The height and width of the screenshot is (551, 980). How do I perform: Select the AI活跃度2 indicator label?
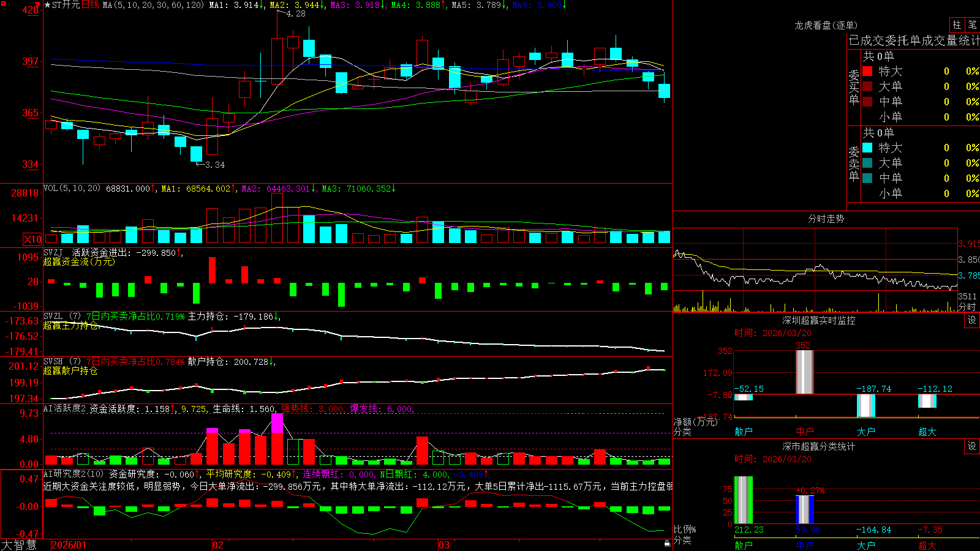tap(65, 409)
